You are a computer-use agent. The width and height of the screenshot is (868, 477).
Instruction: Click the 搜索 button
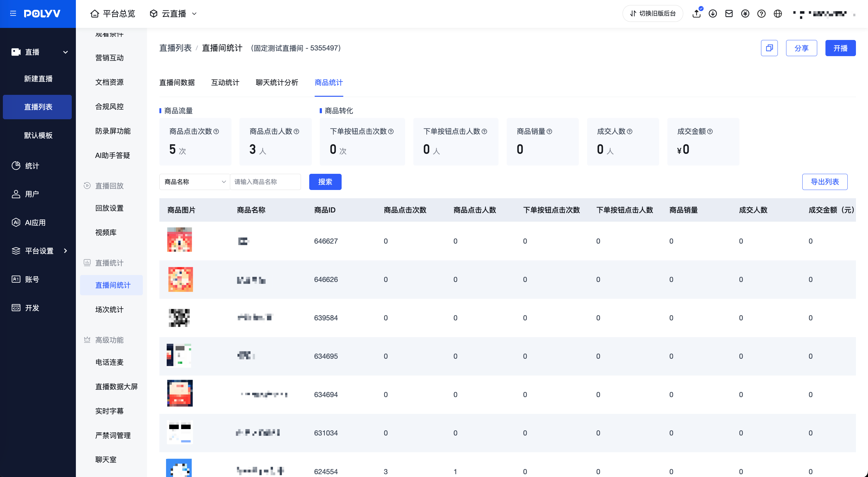(325, 182)
